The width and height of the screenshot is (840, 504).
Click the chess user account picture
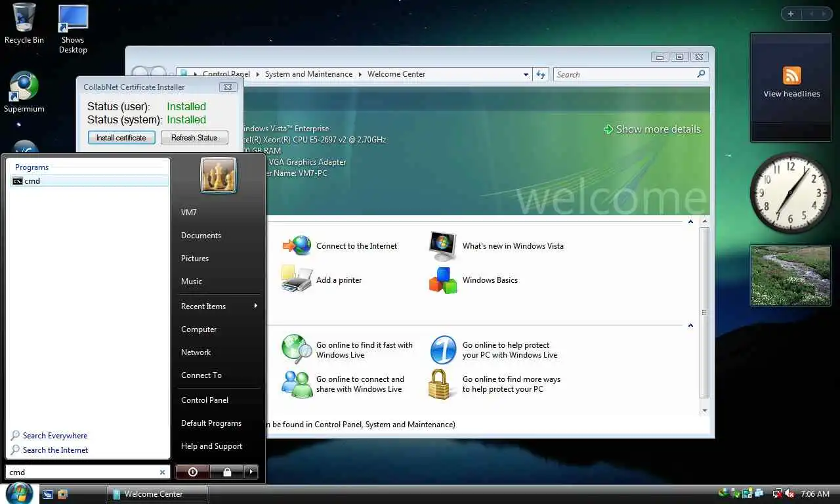[219, 175]
